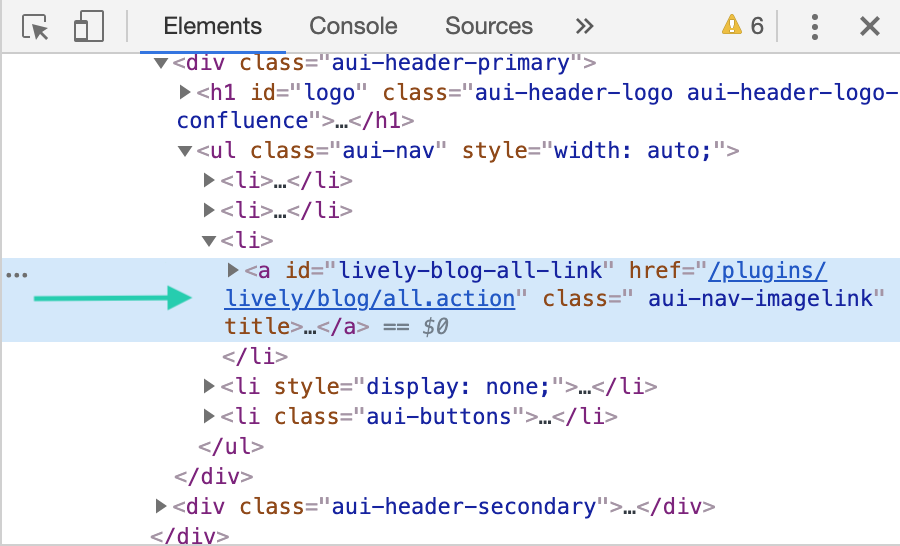The width and height of the screenshot is (900, 546).
Task: Toggle the device toolbar icon
Action: pos(89,27)
